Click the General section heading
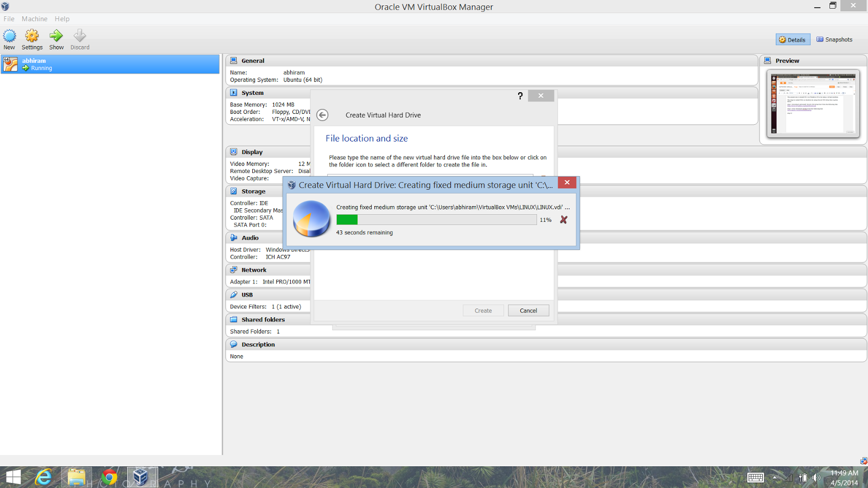 [x=253, y=61]
